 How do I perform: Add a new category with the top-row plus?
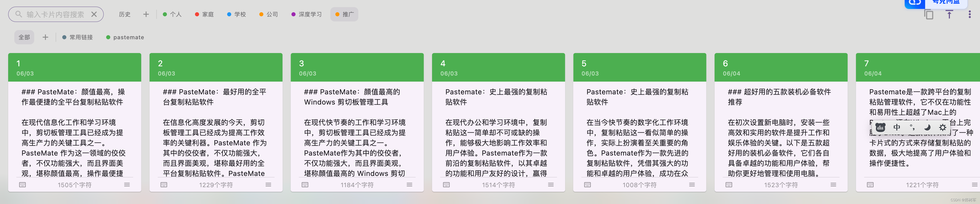tap(146, 14)
